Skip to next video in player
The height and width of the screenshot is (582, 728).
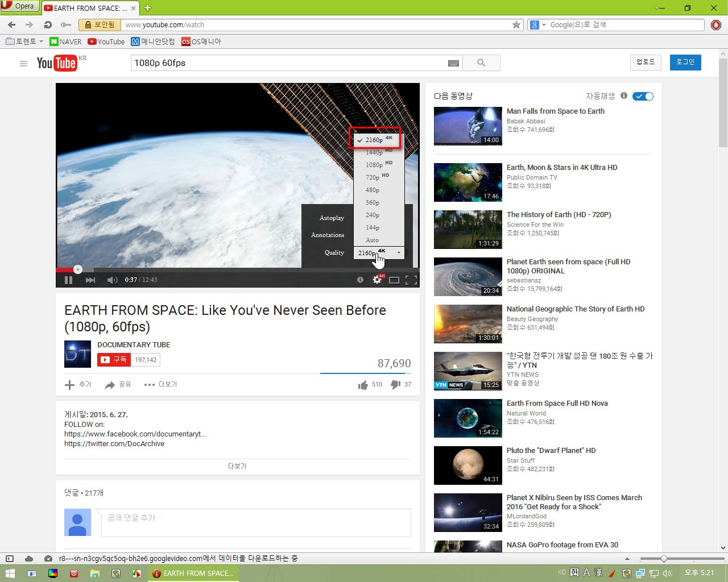click(x=90, y=280)
